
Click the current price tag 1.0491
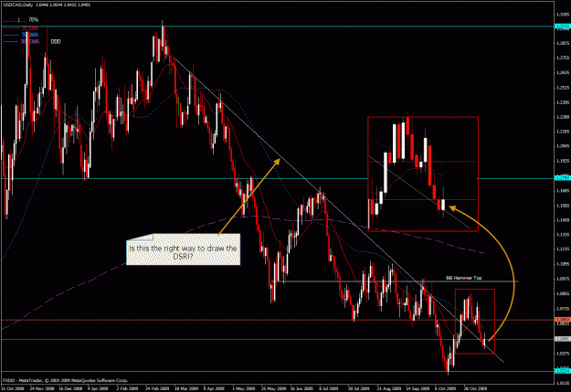point(562,339)
